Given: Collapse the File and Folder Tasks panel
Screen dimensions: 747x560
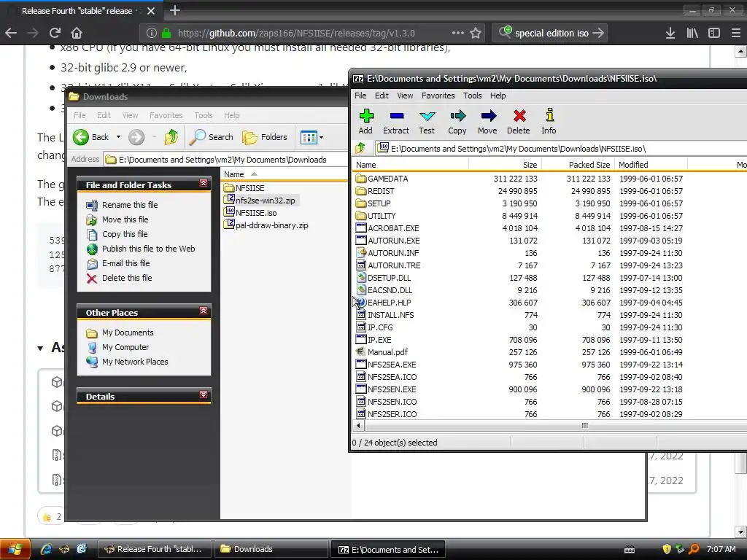Looking at the screenshot, I should (x=204, y=183).
